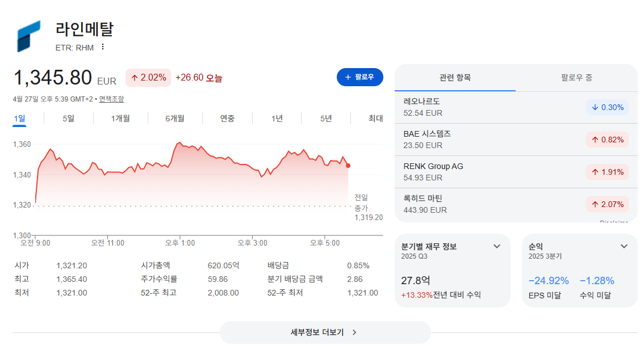644x346 pixels.
Task: Open the three-dot menu beside ETR: RHM
Action: click(x=103, y=47)
